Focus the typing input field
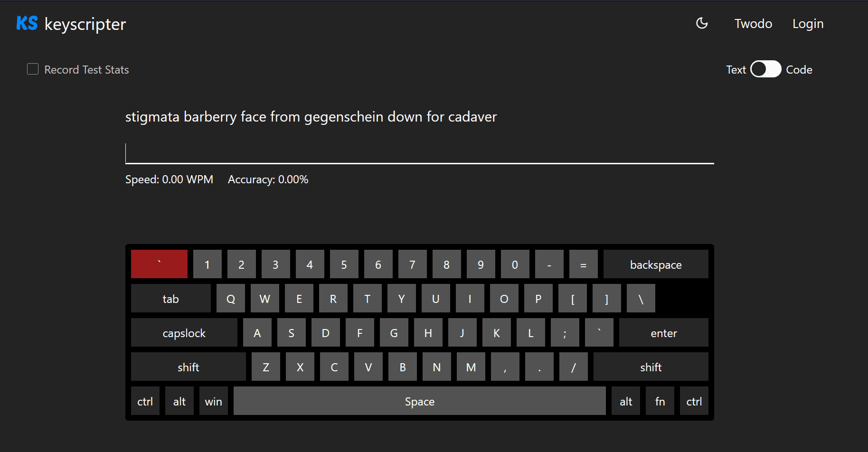The height and width of the screenshot is (452, 868). 419,153
